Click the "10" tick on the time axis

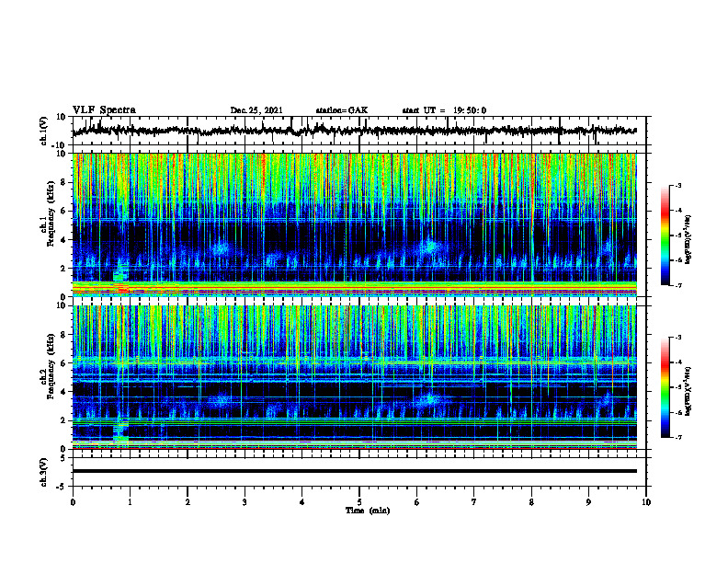646,502
